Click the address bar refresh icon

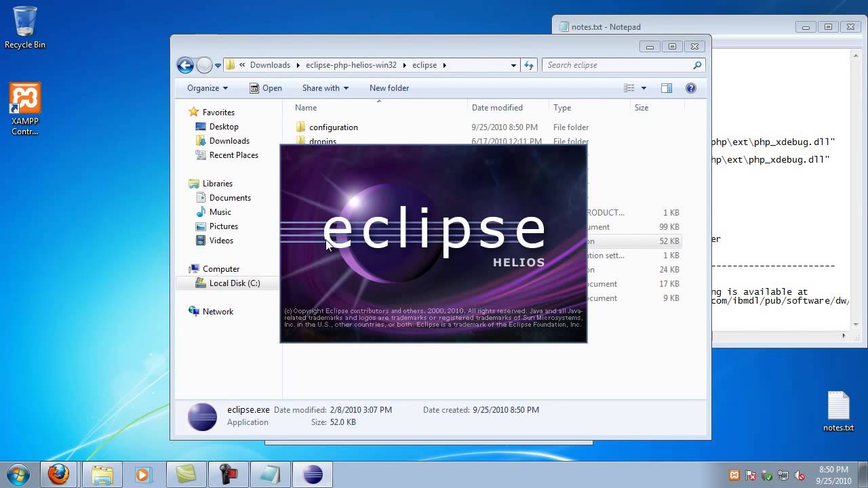coord(529,65)
